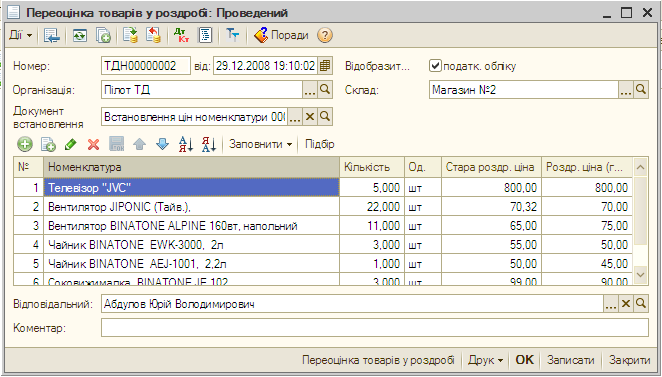662x377 pixels.
Task: Open the calendar date picker icon
Action: [x=325, y=66]
